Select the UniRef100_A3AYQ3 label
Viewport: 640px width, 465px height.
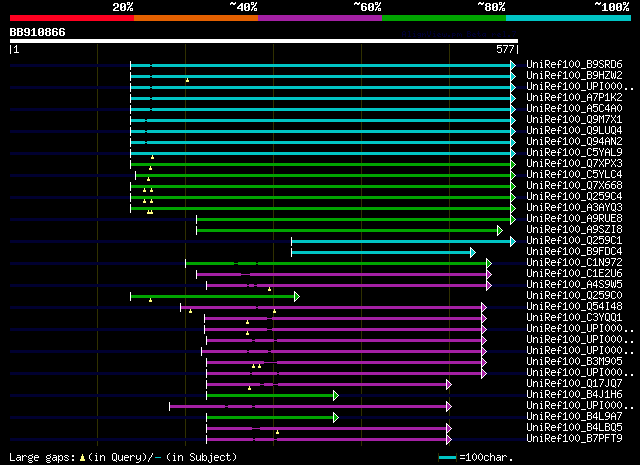click(574, 207)
